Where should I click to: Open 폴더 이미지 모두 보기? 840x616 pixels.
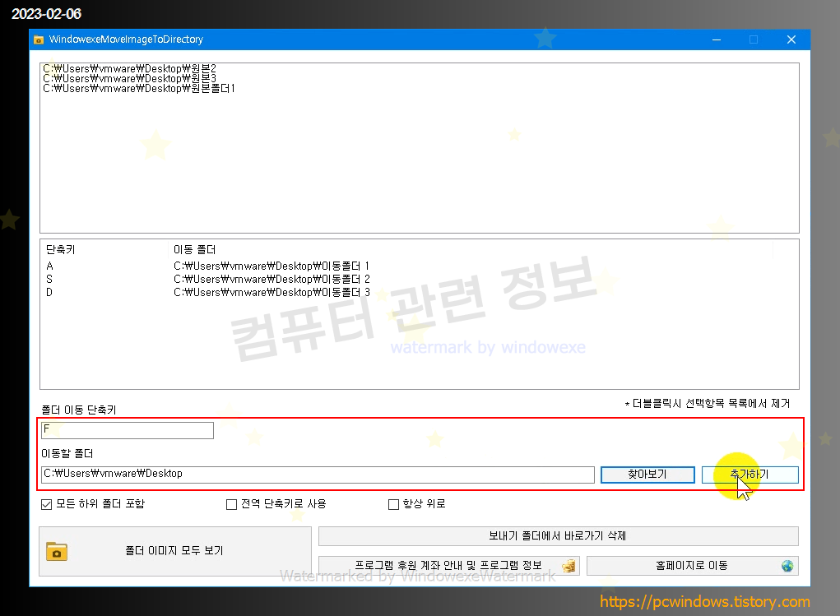click(x=175, y=551)
